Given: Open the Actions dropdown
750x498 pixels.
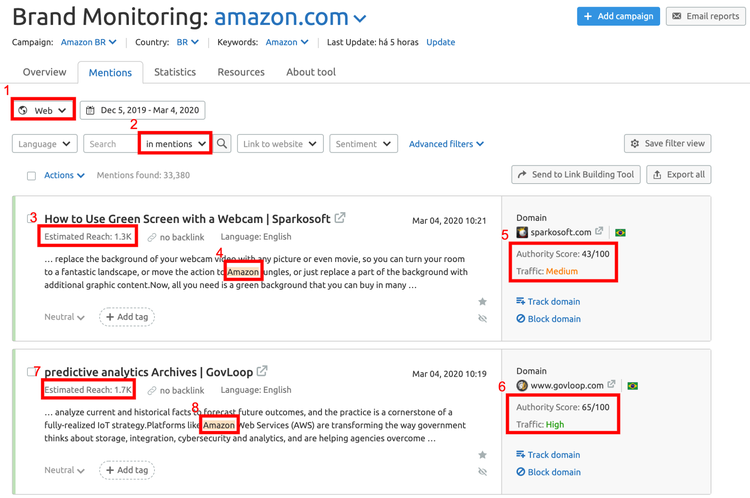Looking at the screenshot, I should click(64, 175).
